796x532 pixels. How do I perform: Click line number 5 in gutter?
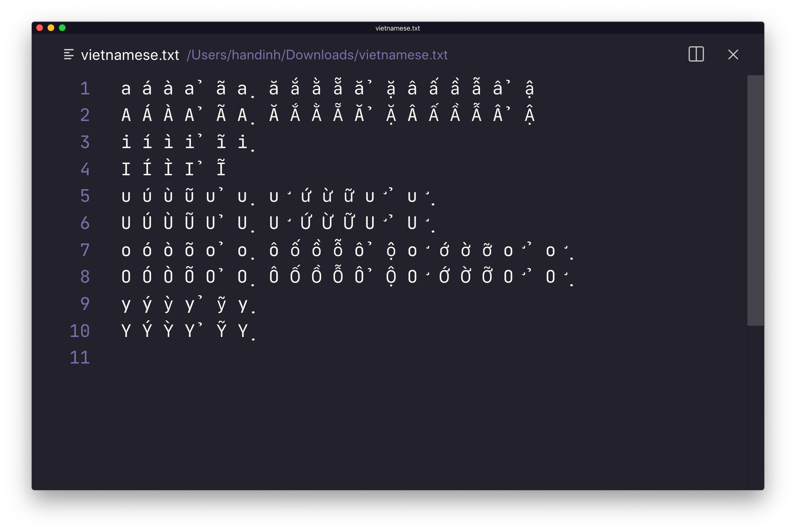85,196
